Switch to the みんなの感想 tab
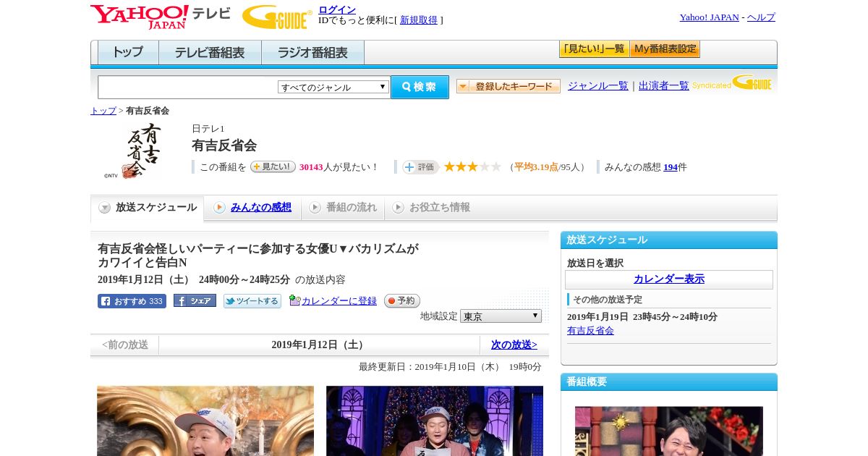Viewport: 868px width, 456px height. point(252,208)
